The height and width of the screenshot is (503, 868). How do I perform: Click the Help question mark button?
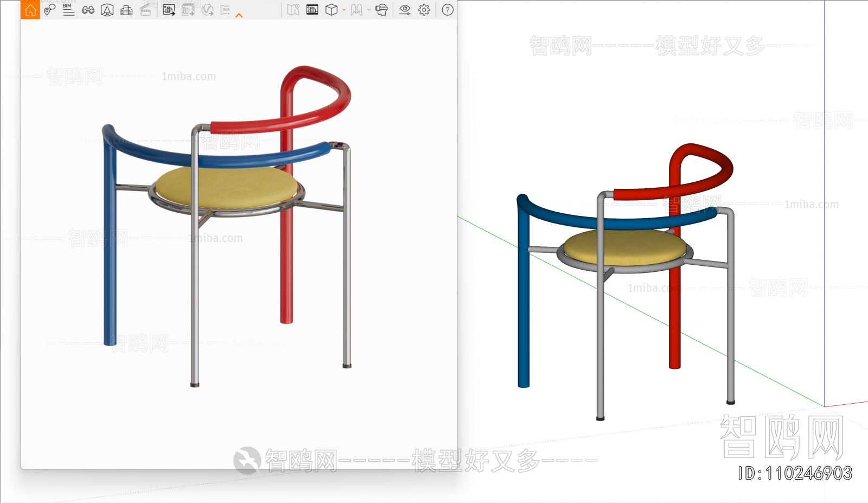point(446,10)
